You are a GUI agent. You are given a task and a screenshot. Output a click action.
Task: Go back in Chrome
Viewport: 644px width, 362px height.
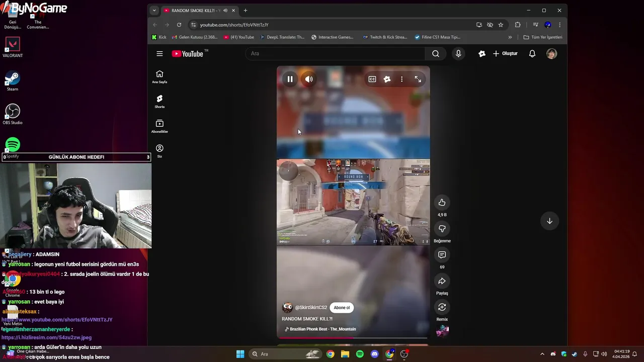[x=155, y=25]
